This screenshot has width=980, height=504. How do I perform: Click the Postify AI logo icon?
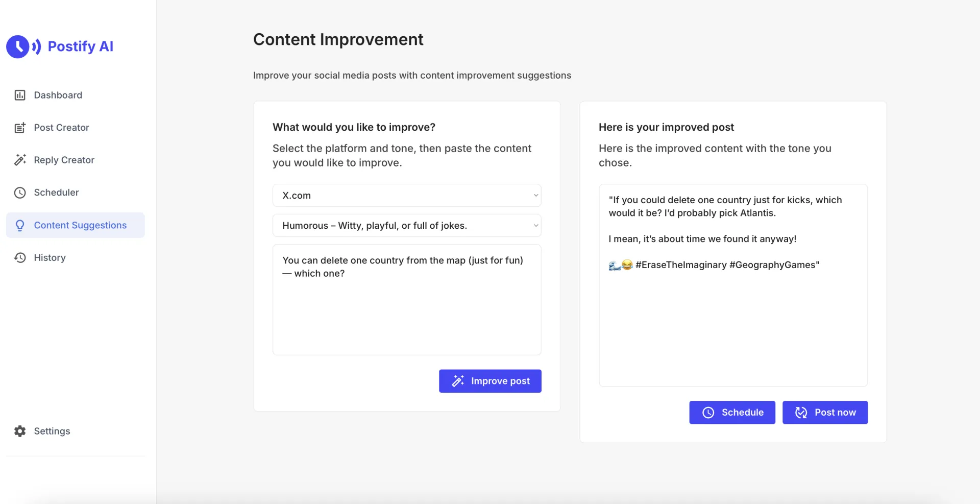coord(23,46)
